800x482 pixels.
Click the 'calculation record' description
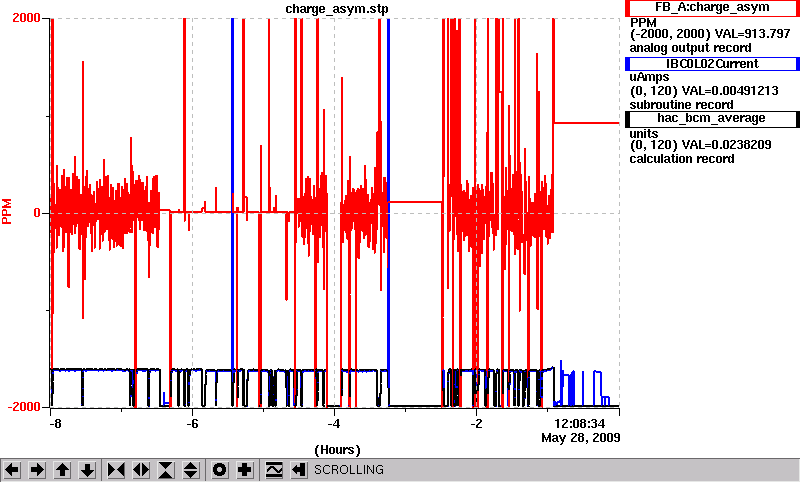pyautogui.click(x=682, y=159)
